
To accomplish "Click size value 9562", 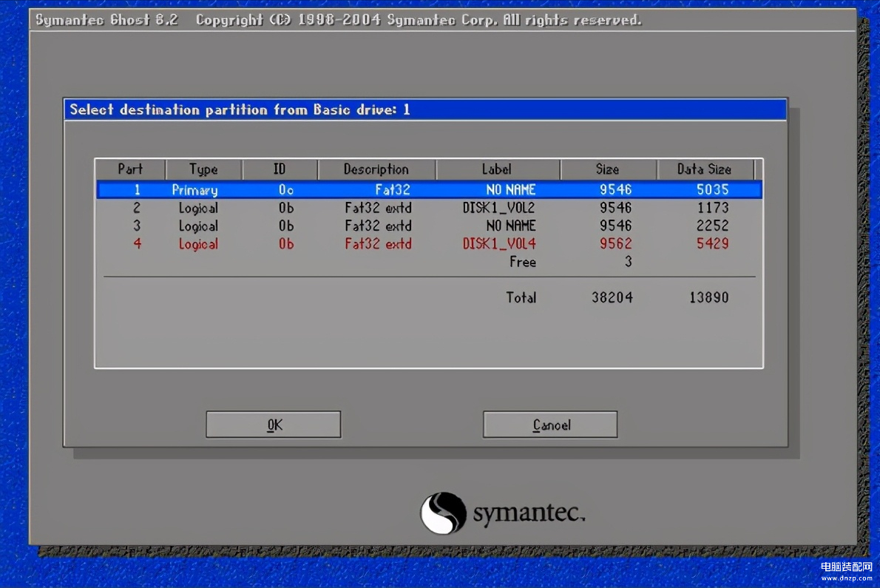I will [616, 244].
